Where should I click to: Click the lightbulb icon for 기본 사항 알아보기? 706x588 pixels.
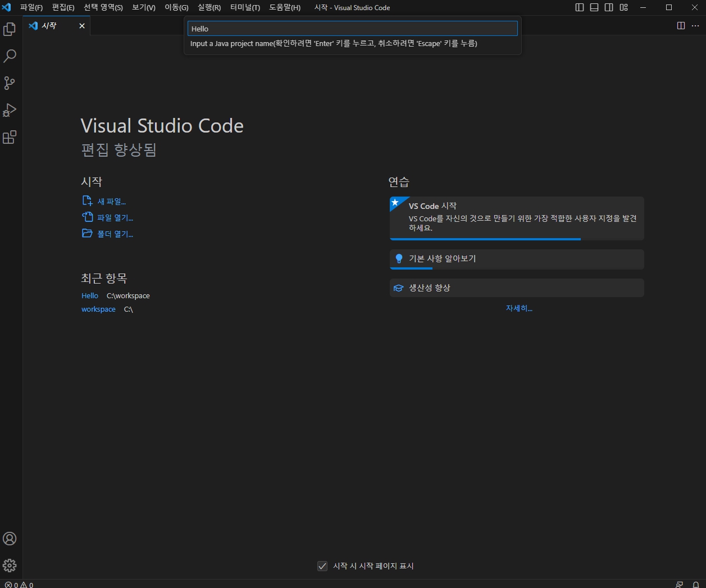tap(399, 258)
